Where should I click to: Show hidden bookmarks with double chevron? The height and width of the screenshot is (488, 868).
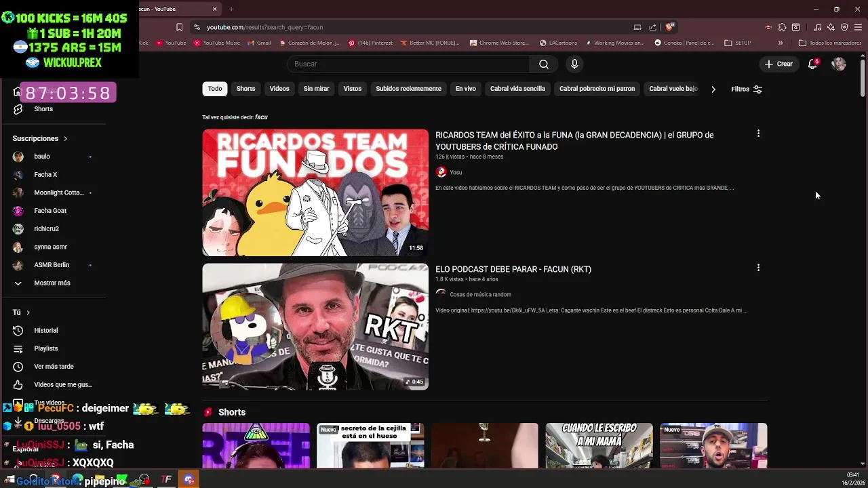pyautogui.click(x=781, y=43)
